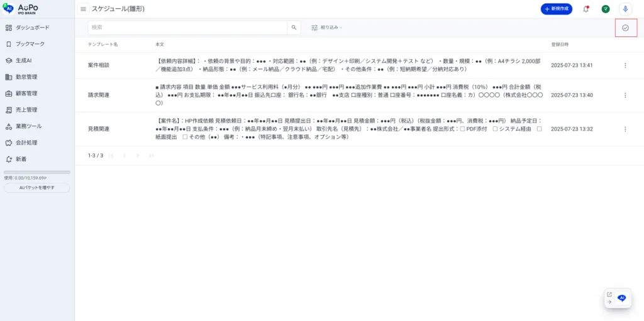
Task: Click the 生成AI icon
Action: point(9,60)
